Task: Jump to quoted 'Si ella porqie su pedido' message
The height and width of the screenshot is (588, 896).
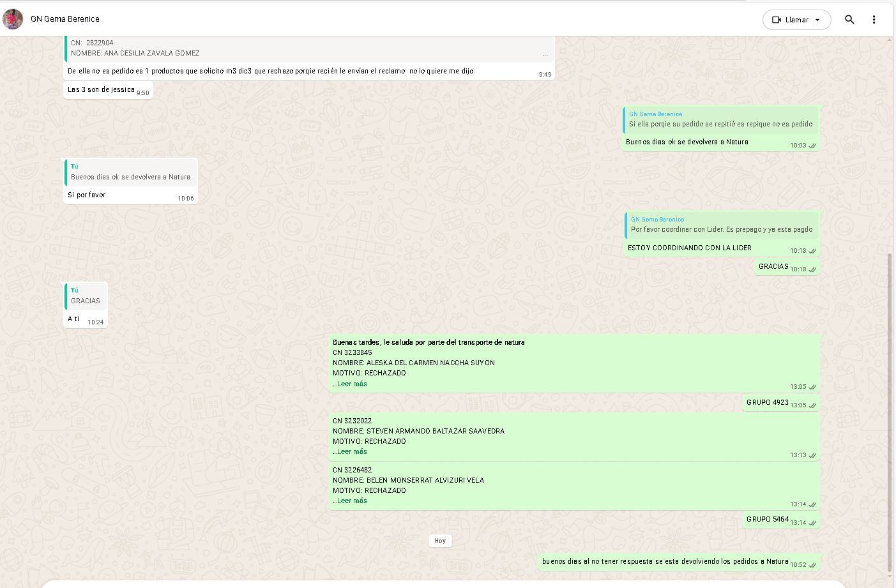Action: 720,119
